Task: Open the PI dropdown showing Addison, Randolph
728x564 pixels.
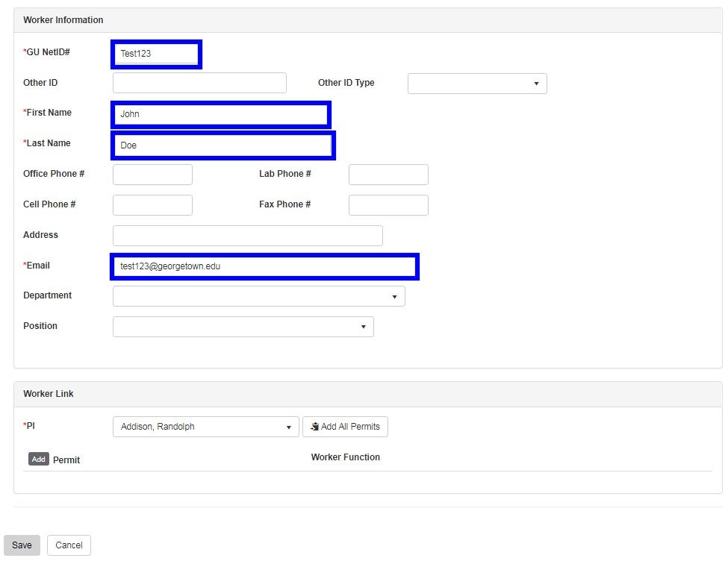Action: pyautogui.click(x=206, y=427)
